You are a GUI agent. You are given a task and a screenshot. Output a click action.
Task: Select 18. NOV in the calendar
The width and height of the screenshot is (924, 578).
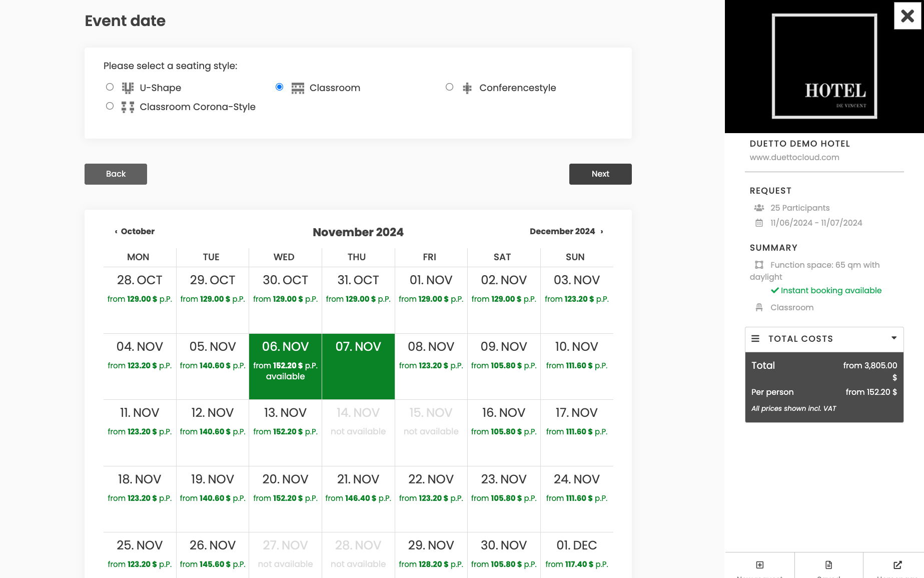point(140,499)
